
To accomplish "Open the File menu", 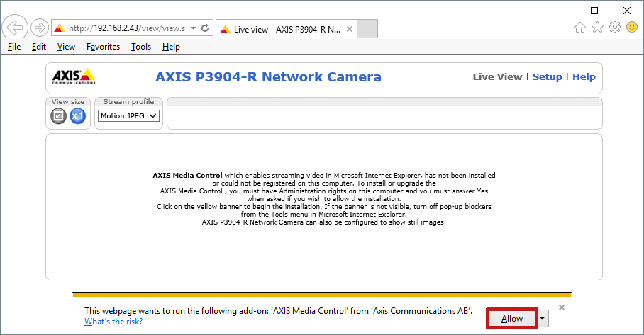I will click(x=14, y=47).
